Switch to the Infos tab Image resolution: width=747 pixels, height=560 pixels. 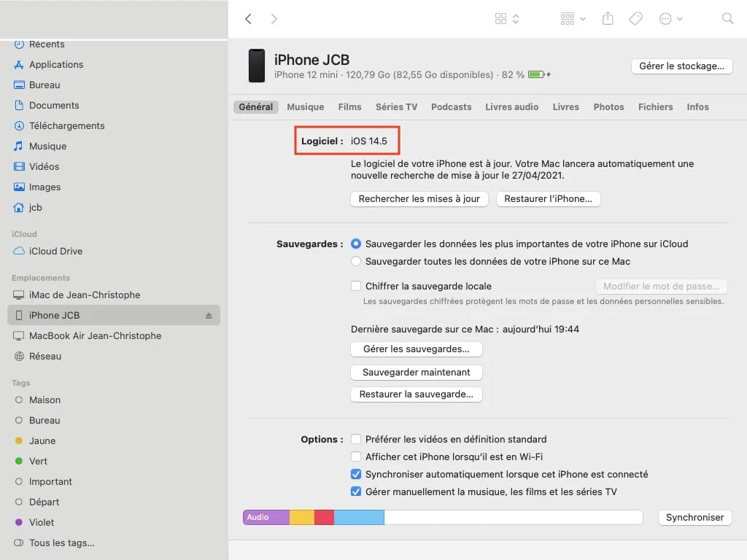click(697, 107)
